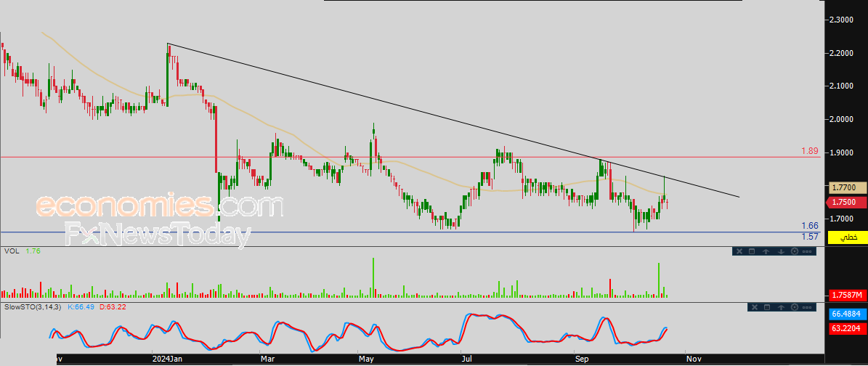Select the 1.66 support level label
The image size is (868, 366).
810,225
